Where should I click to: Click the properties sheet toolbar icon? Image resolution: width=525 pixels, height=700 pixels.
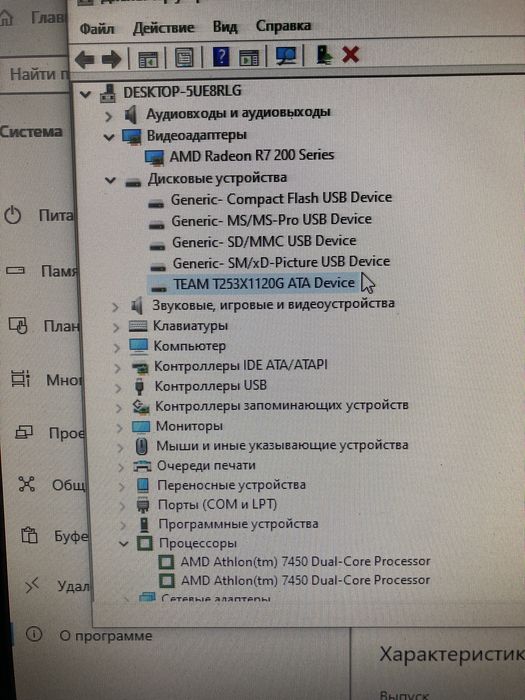(x=184, y=58)
